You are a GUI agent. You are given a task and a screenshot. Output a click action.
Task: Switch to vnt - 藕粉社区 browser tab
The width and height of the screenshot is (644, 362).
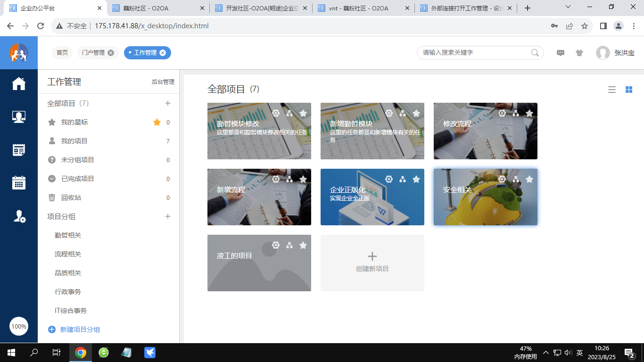pyautogui.click(x=365, y=8)
